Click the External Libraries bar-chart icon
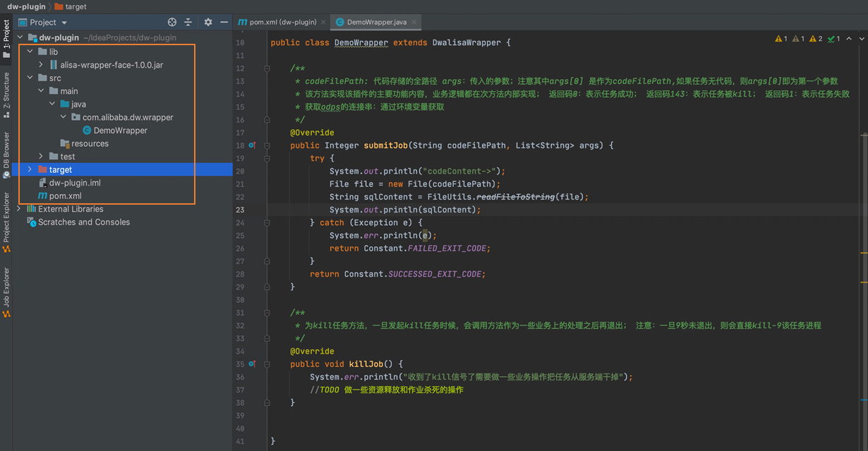Screen dimensions: 868x451 31,209
